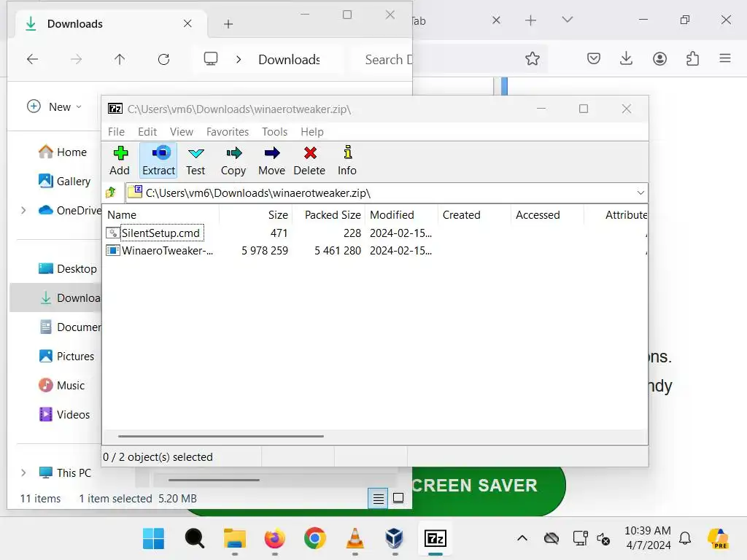Viewport: 747px width, 560px height.
Task: Expand the This PC tree node
Action: (x=23, y=472)
